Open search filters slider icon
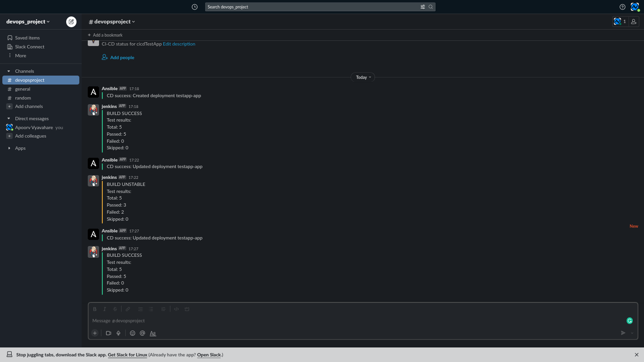Image resolution: width=644 pixels, height=362 pixels. [x=423, y=7]
